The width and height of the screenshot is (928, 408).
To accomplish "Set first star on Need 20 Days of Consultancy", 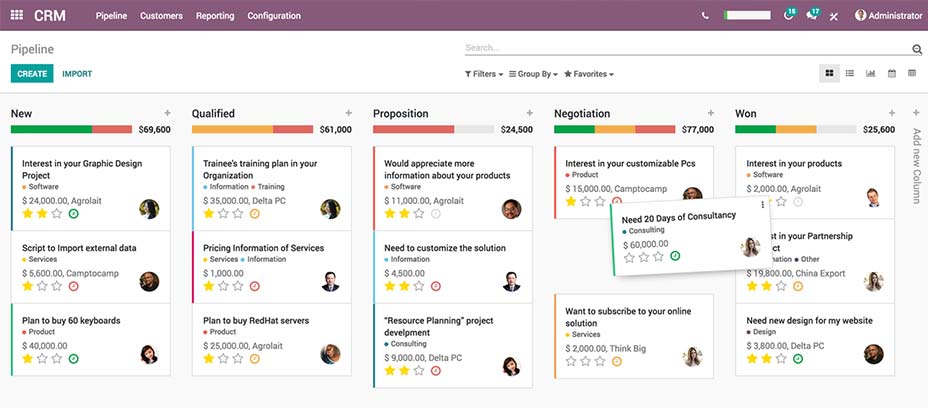I will (x=629, y=258).
